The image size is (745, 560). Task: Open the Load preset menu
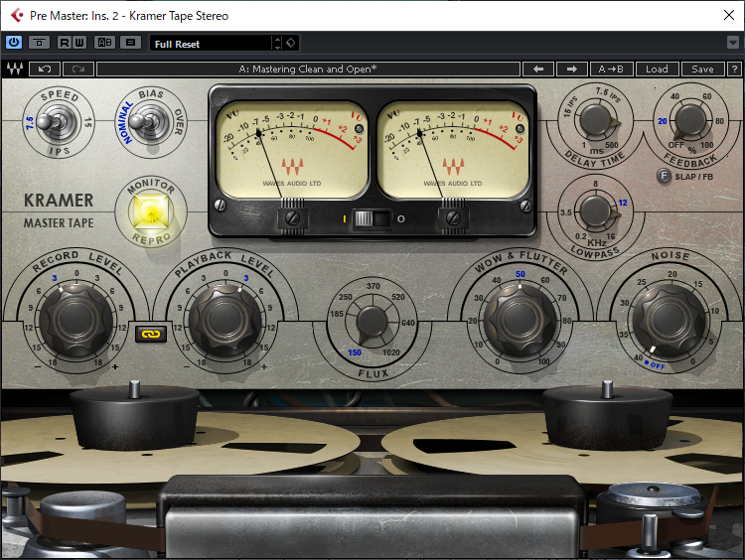tap(657, 69)
